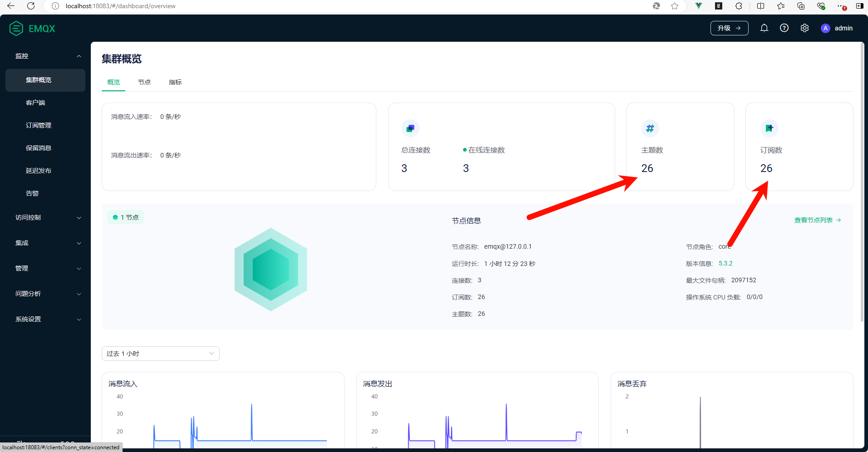868x452 pixels.
Task: Open browser favorites list icon
Action: 781,6
